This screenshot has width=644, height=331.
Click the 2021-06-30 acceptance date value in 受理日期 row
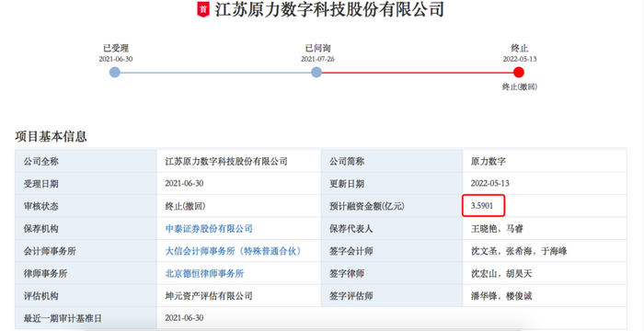point(184,184)
